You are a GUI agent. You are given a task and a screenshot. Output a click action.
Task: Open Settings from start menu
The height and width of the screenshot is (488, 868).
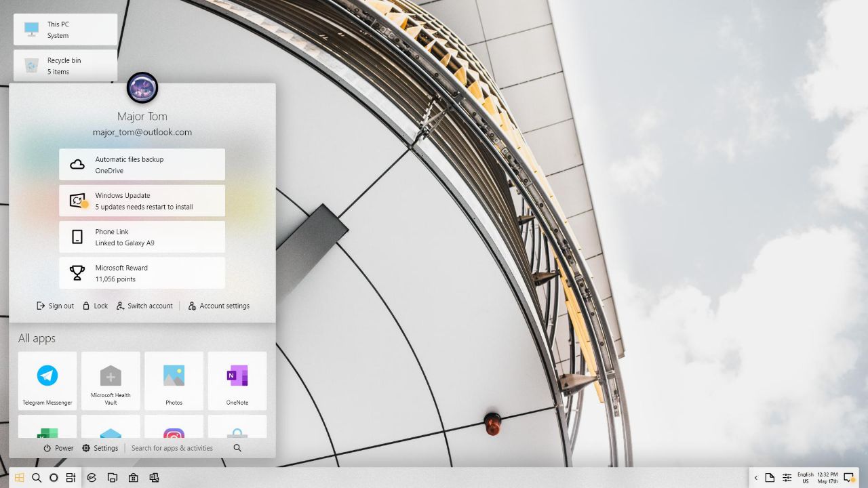(100, 448)
